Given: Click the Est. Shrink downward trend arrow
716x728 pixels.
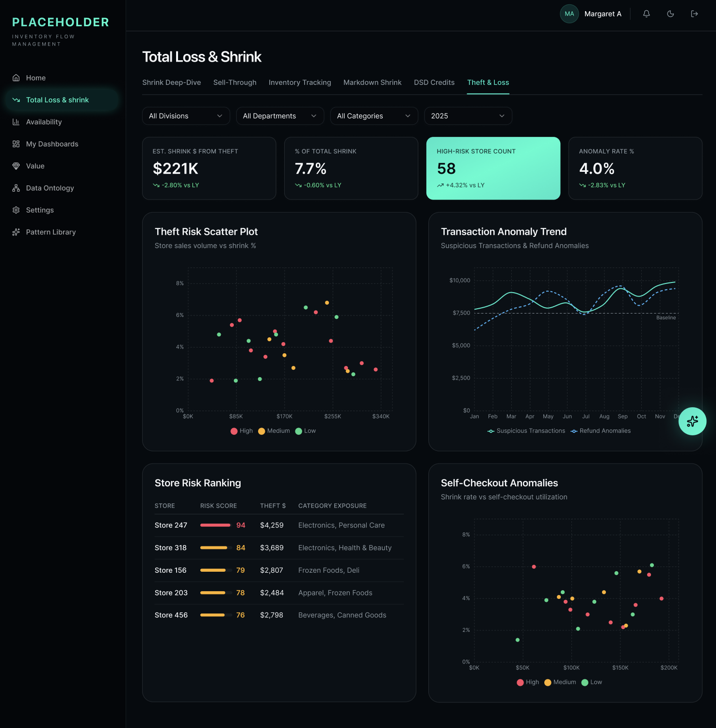Looking at the screenshot, I should [x=156, y=185].
